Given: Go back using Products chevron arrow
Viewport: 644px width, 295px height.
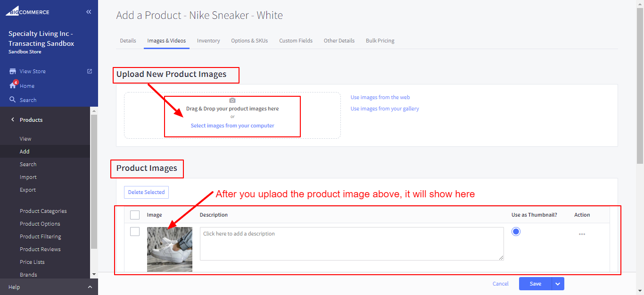Looking at the screenshot, I should (13, 120).
